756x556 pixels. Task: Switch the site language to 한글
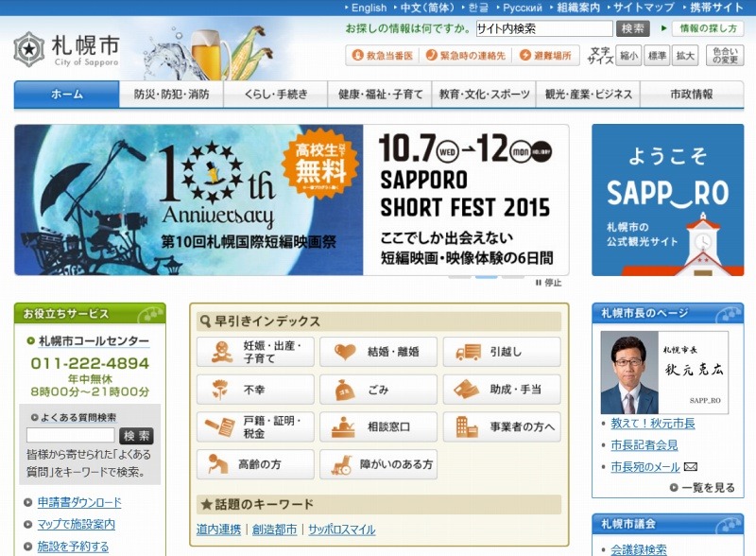478,8
